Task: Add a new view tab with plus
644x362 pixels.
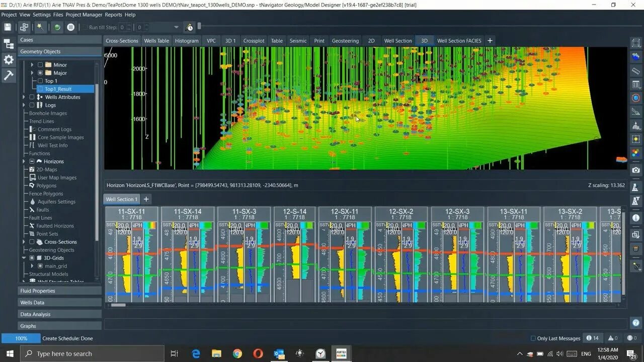Action: (x=490, y=41)
